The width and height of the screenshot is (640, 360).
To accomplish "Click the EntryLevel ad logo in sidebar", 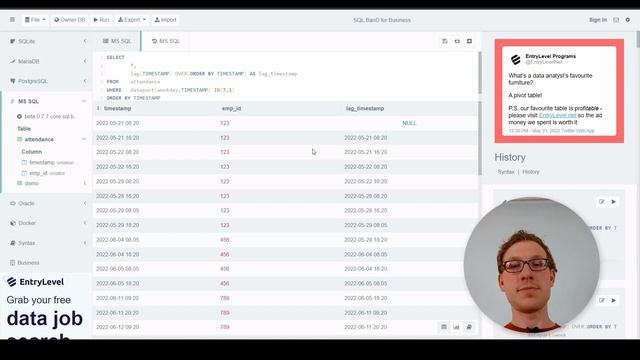I will (x=36, y=282).
